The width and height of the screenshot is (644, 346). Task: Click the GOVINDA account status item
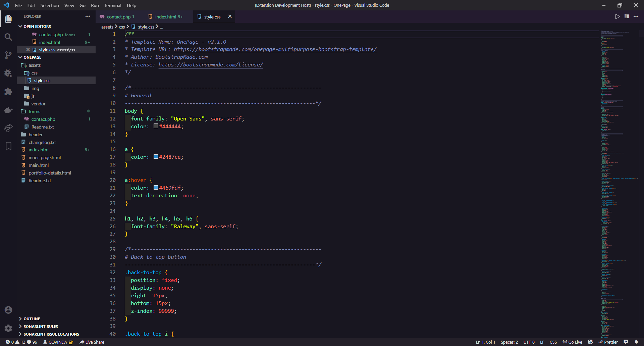[x=58, y=342]
